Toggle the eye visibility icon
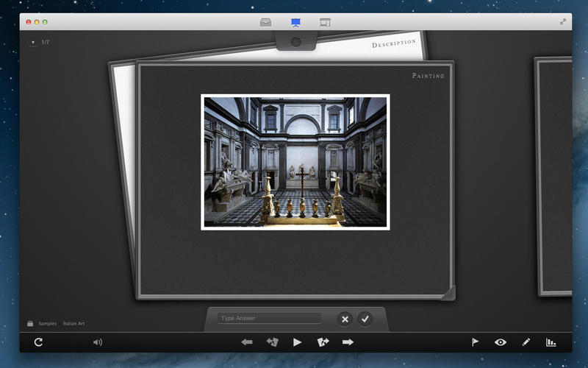This screenshot has width=588, height=368. [501, 342]
